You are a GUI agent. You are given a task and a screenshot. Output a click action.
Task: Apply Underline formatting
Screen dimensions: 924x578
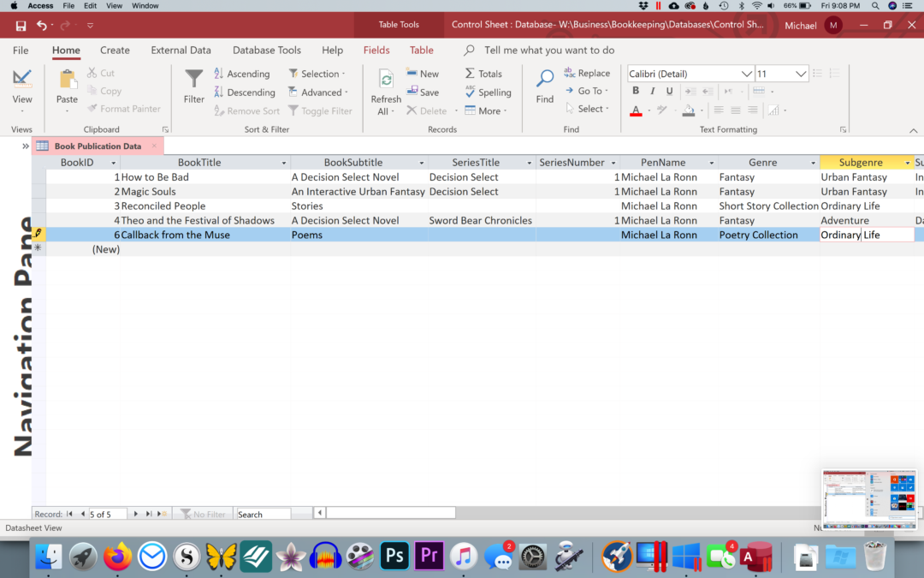coord(669,91)
